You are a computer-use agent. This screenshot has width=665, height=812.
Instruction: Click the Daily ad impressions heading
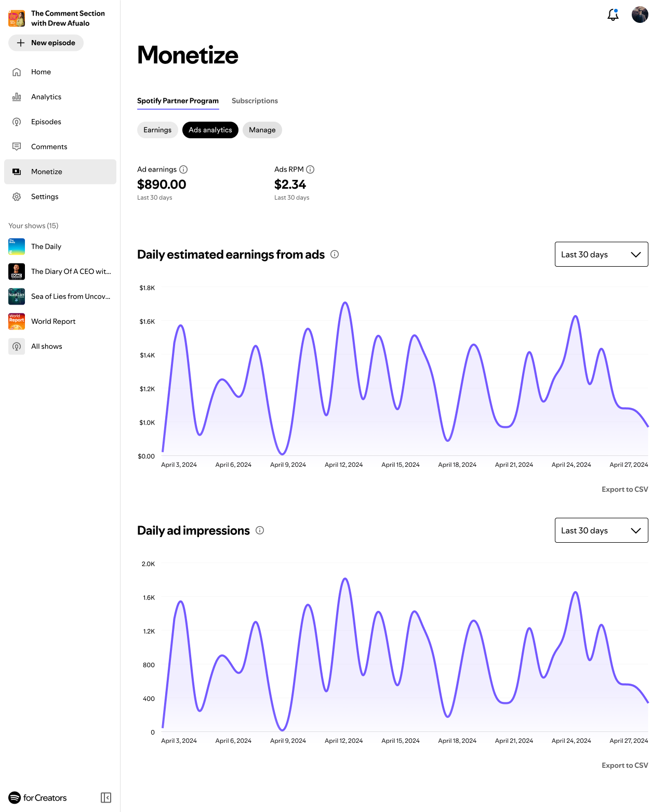(193, 530)
